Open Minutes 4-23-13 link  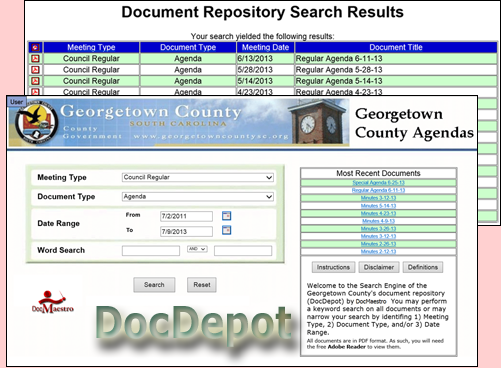(378, 213)
